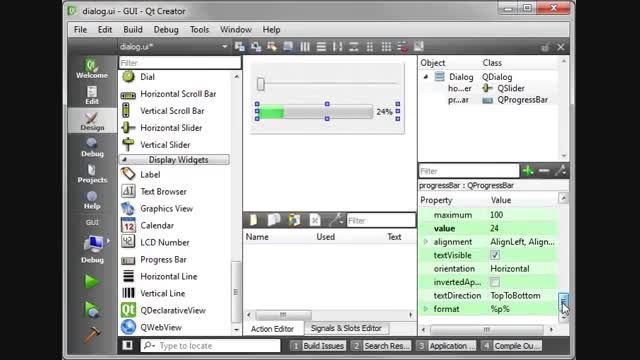Toggle the sidebar at bottom left
Viewport: 640px width, 360px height.
[127, 345]
